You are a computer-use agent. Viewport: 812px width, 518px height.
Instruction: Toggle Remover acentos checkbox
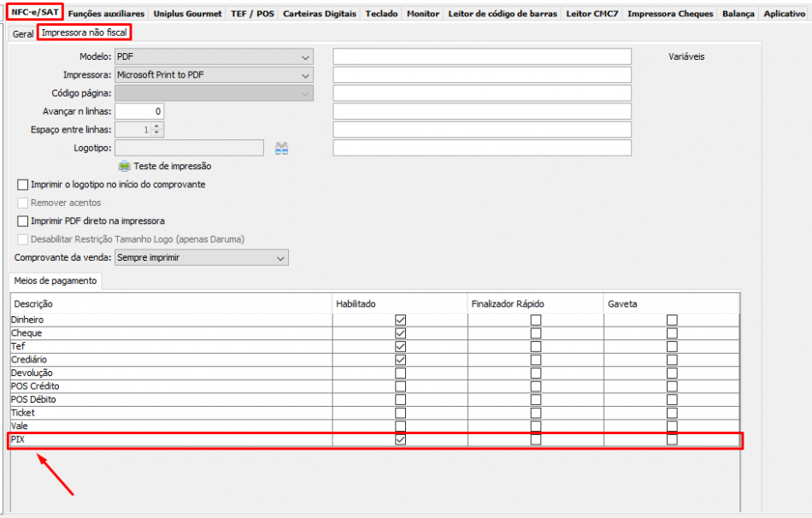pos(23,203)
